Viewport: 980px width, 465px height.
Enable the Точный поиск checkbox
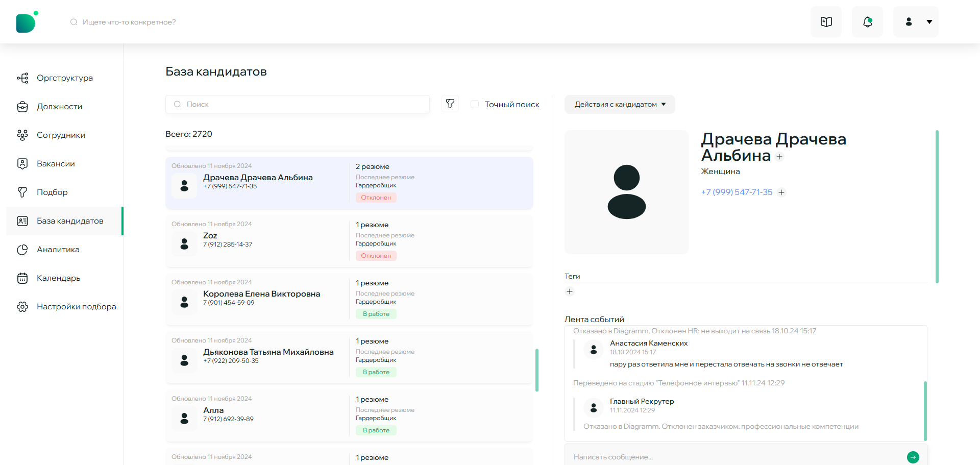(x=475, y=104)
